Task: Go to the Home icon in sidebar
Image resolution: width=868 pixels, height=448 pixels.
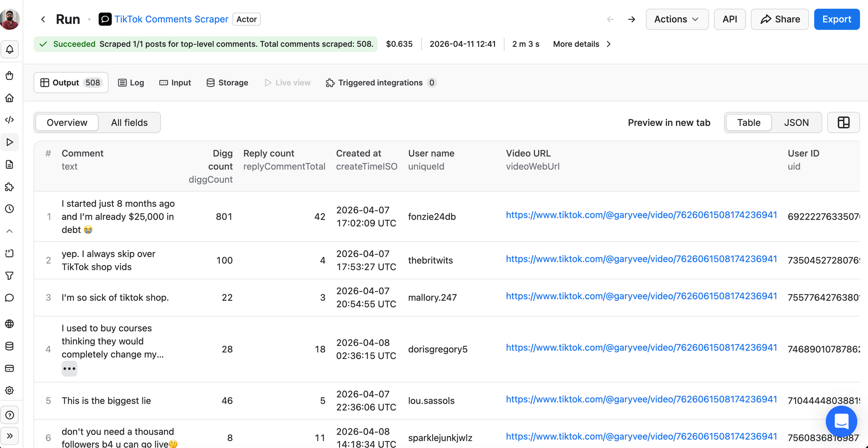Action: pyautogui.click(x=10, y=98)
